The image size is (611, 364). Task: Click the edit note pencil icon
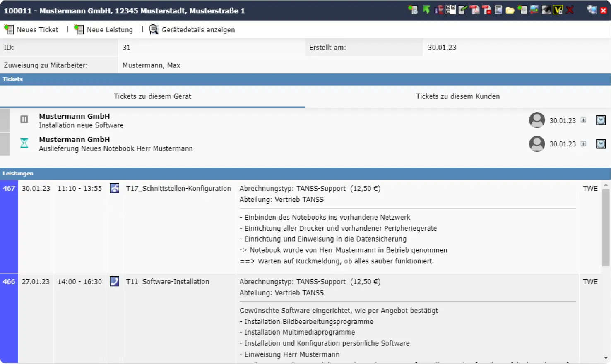pos(462,10)
